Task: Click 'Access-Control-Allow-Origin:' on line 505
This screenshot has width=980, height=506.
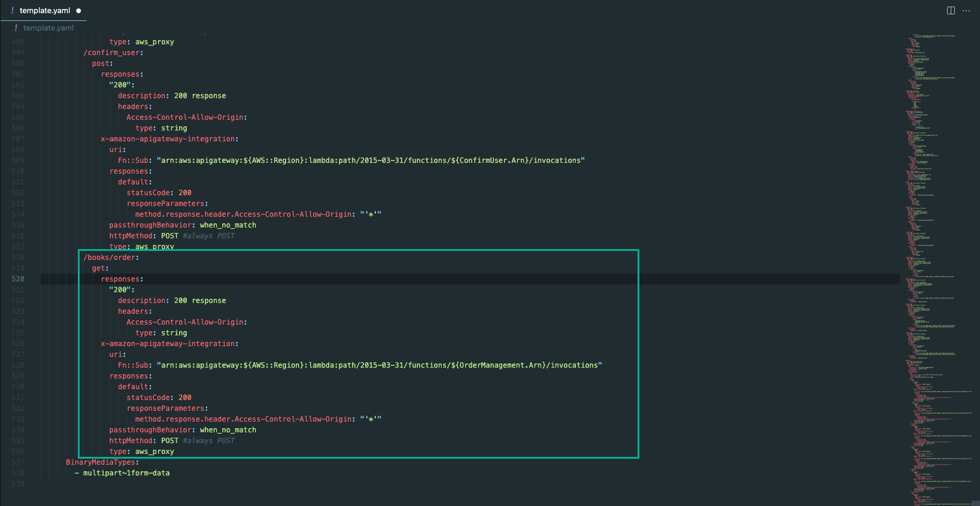Action: tap(187, 117)
